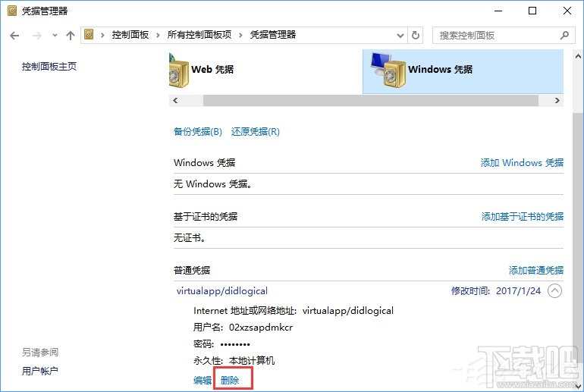This screenshot has height=392, width=584.
Task: Click username value 02xzsapdmkcr
Action: tap(261, 328)
